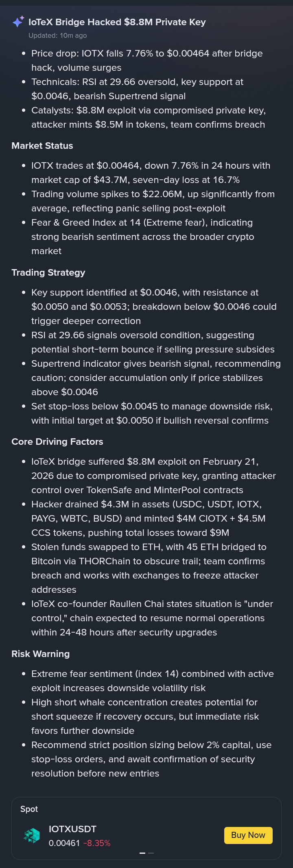Click the "Updated: 10m ago" timestamp
Image resolution: width=293 pixels, height=868 pixels.
pyautogui.click(x=57, y=35)
